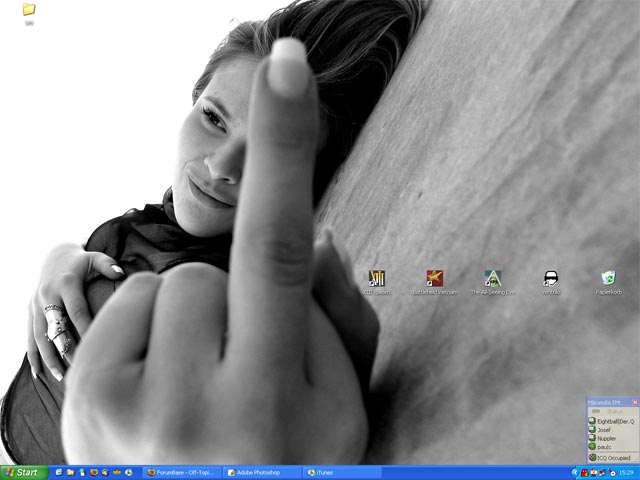Open the yellow folder on the desktop

tap(29, 13)
